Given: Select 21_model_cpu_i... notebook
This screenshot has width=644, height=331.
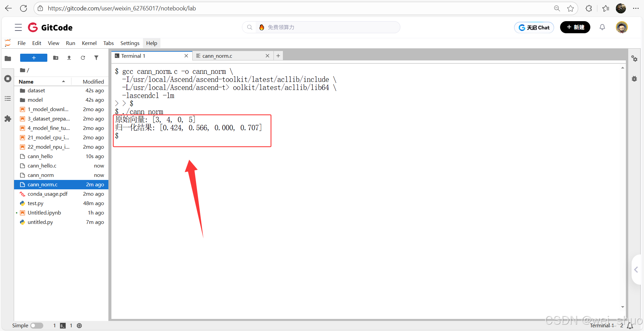Looking at the screenshot, I should (x=61, y=138).
